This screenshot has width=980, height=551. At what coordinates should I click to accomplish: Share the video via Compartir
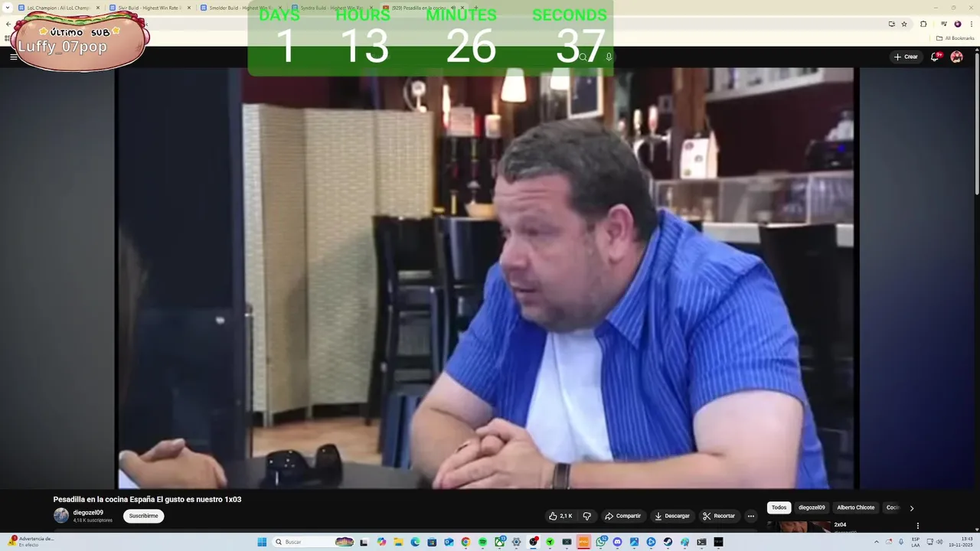point(622,516)
